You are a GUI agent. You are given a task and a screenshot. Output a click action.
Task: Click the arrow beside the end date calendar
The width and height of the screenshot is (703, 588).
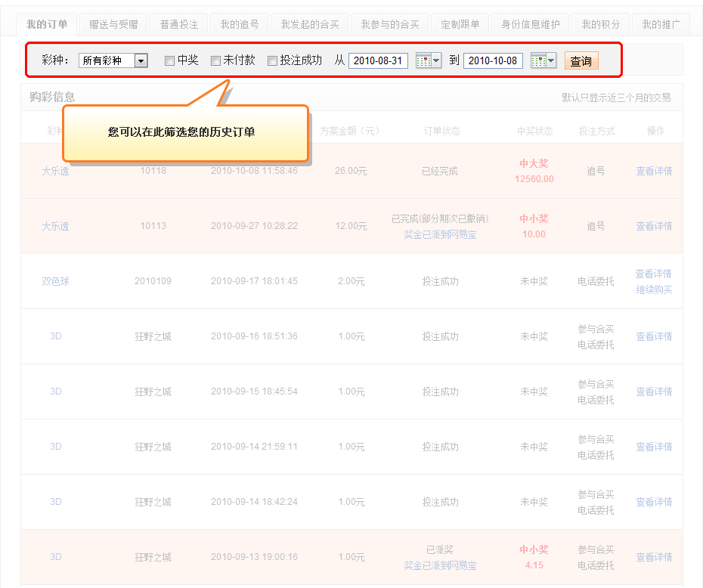pos(551,61)
